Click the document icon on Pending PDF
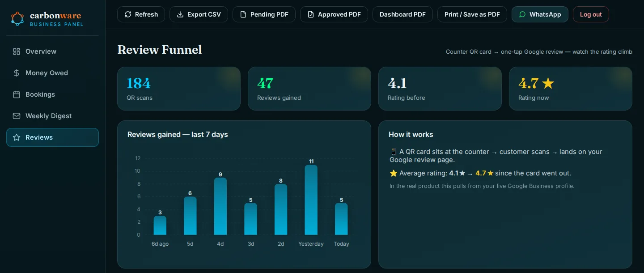This screenshot has width=644, height=273. pyautogui.click(x=243, y=14)
